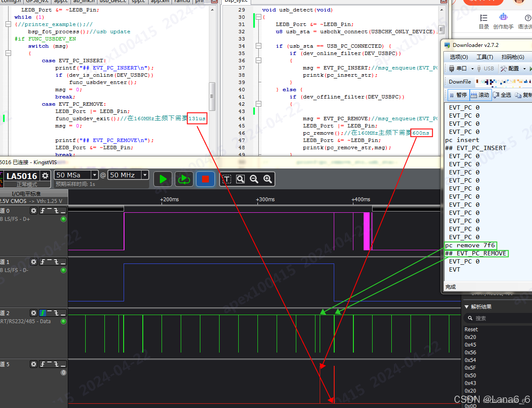Open LA5016 device settings gear
This screenshot has width=532, height=408.
click(x=45, y=176)
